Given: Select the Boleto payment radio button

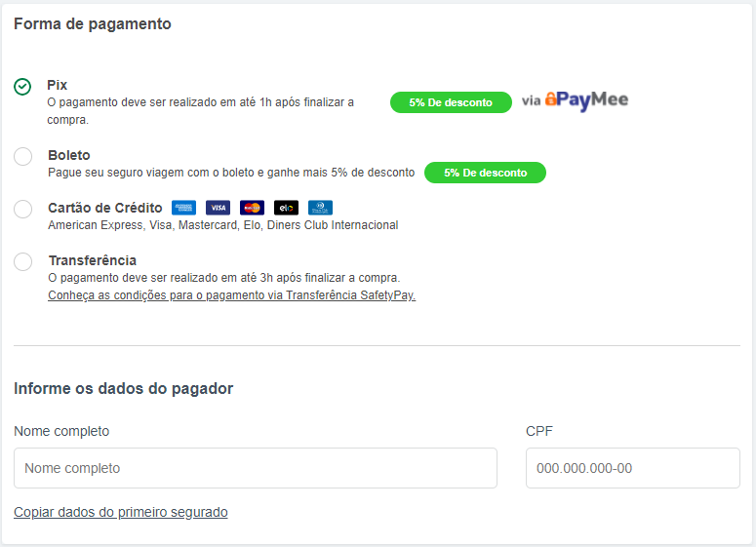Looking at the screenshot, I should tap(22, 157).
